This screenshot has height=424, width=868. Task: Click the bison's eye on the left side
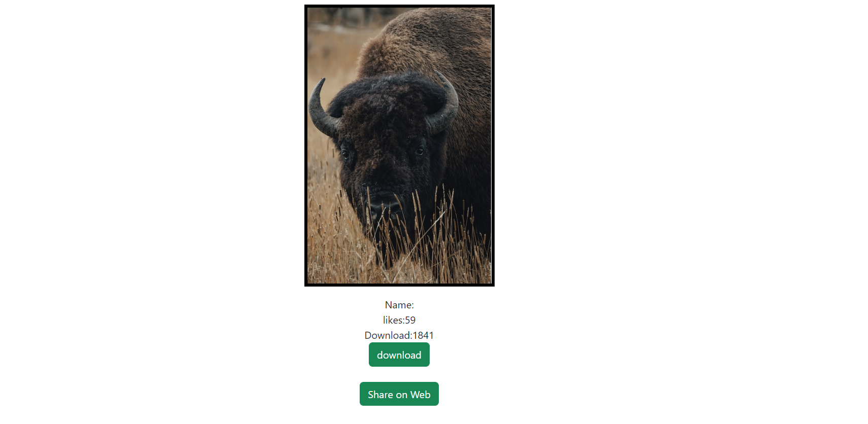(x=345, y=152)
